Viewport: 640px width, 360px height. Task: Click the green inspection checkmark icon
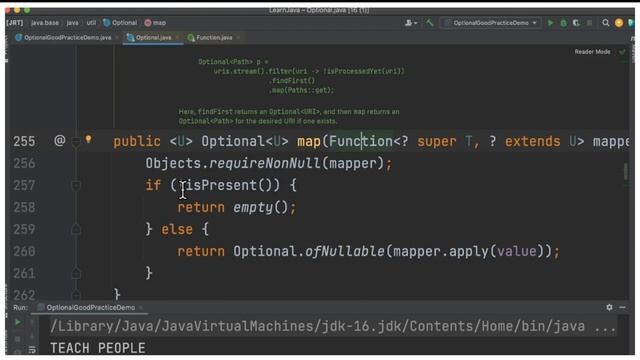coord(622,52)
